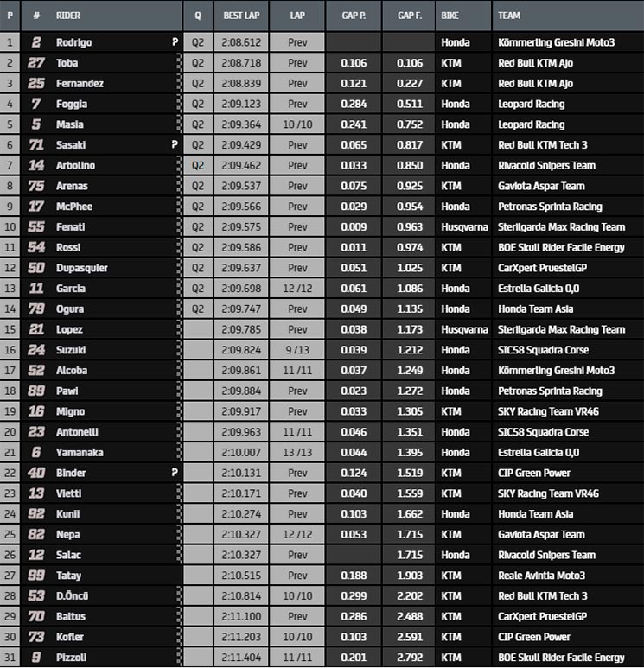Select gap value 0.817 for Sasaki

pyautogui.click(x=410, y=145)
